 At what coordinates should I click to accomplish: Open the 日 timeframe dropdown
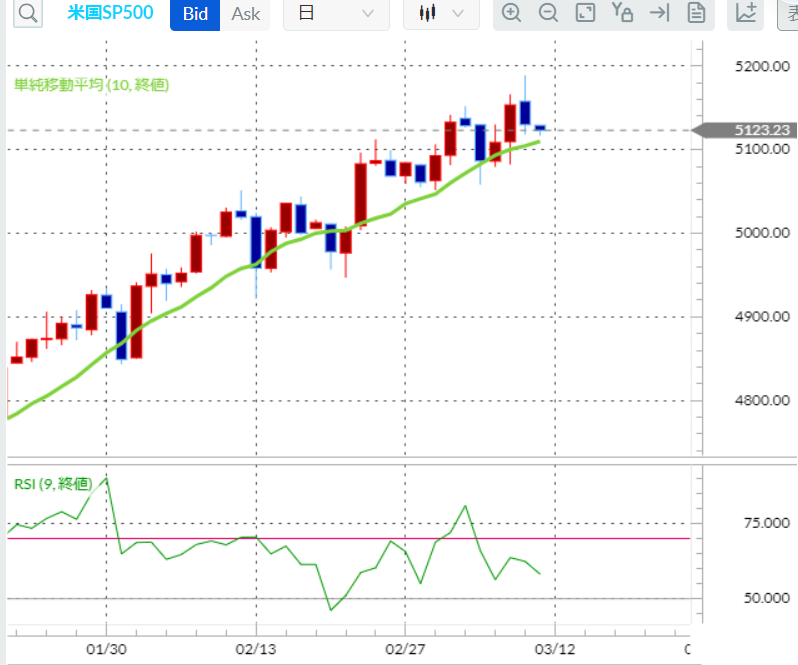tap(336, 14)
